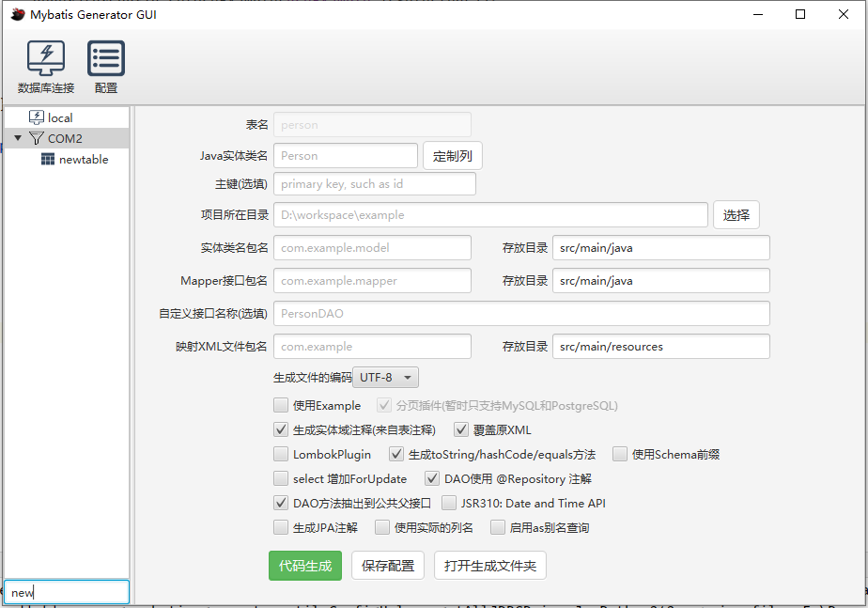Image resolution: width=868 pixels, height=608 pixels.
Task: Click the green 代码生成 button
Action: [304, 567]
